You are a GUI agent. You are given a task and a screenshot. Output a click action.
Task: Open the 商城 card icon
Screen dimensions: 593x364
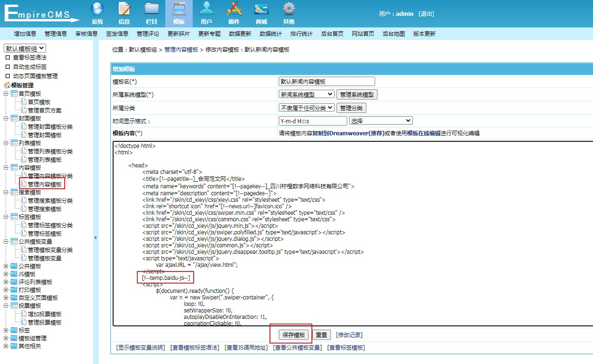pos(261,9)
